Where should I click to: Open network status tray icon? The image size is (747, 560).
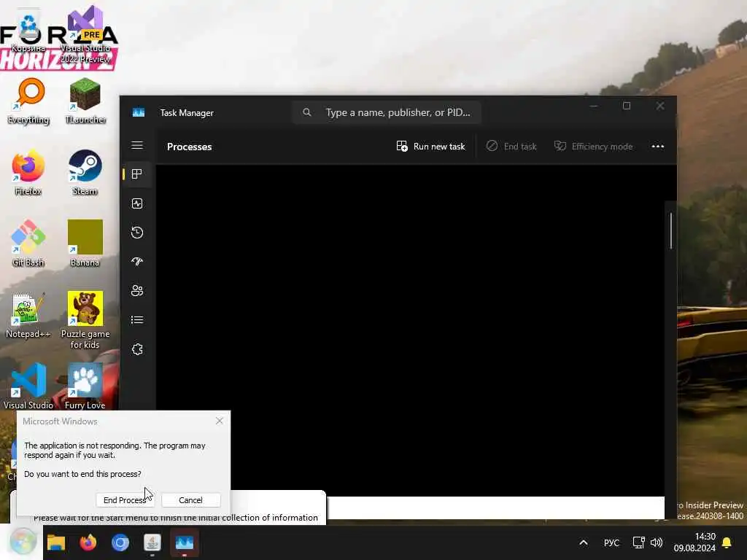click(638, 542)
